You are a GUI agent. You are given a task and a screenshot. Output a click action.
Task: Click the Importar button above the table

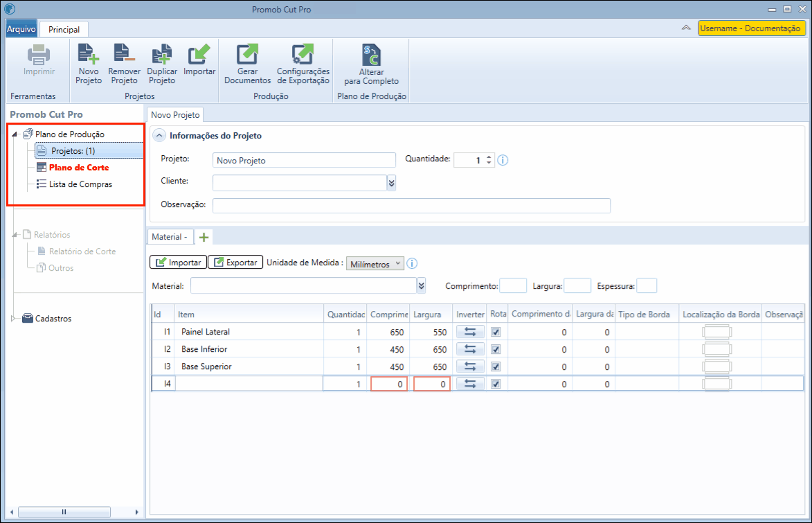click(178, 263)
